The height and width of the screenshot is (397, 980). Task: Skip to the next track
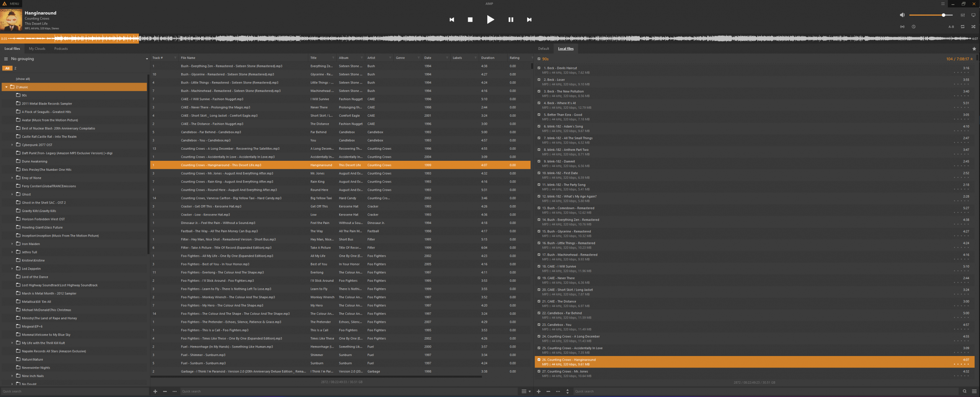[x=529, y=20]
